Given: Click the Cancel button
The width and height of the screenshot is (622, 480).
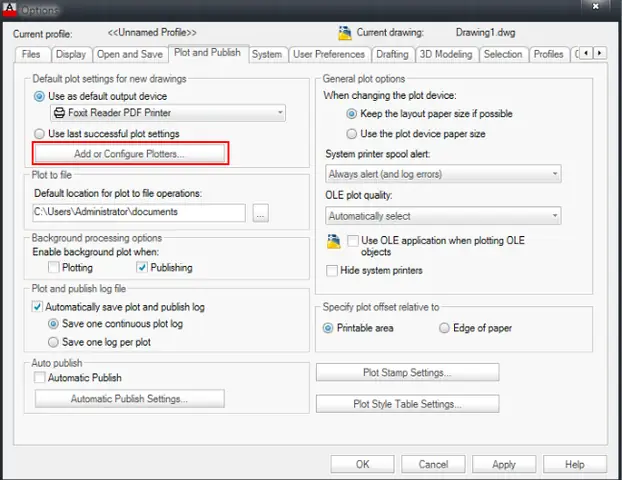Looking at the screenshot, I should (433, 464).
